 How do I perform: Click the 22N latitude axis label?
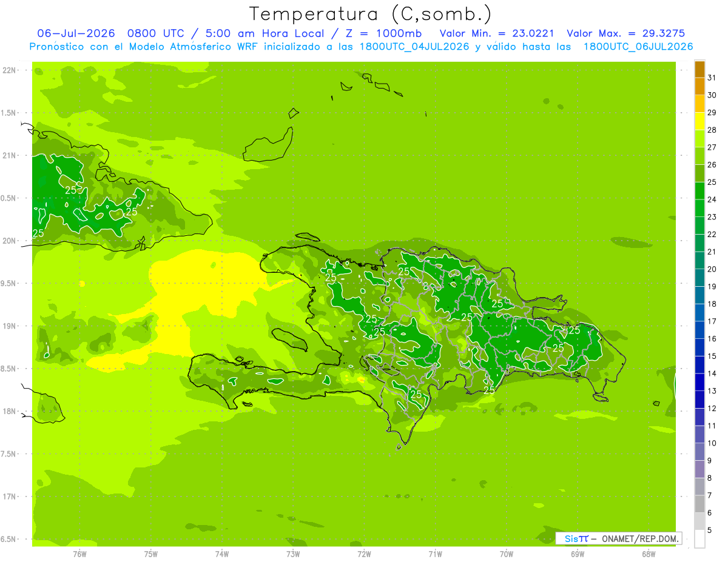[10, 70]
